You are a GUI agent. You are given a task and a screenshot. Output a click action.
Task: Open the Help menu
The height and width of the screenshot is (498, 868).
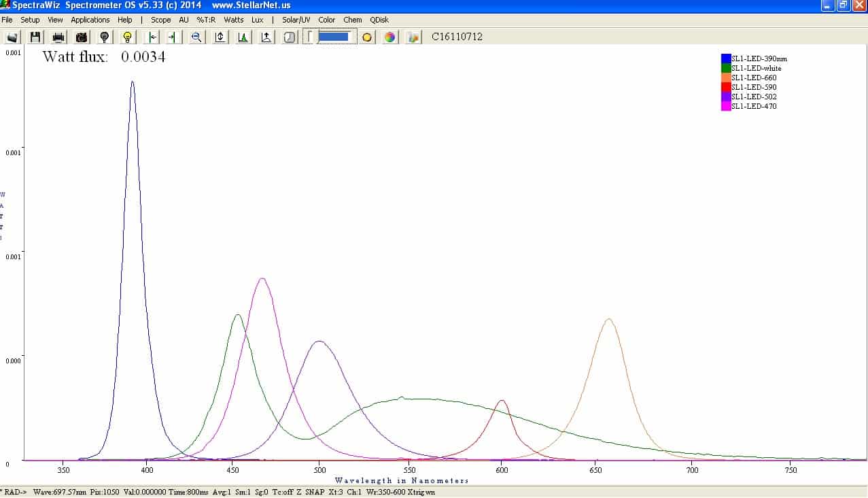125,20
